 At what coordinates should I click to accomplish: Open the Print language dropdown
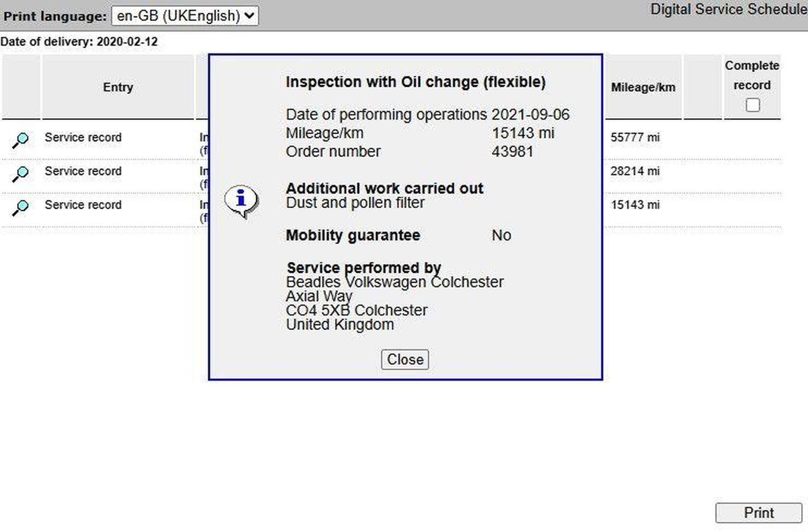185,16
